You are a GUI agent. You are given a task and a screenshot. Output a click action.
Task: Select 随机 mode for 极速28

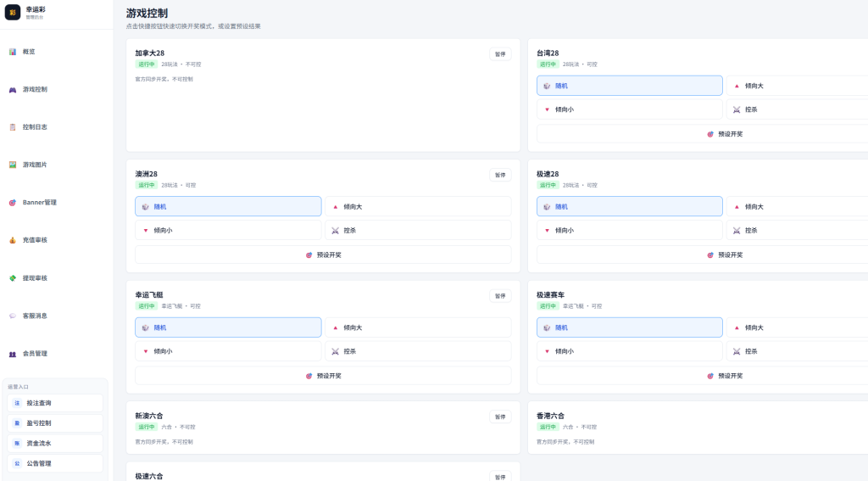630,206
